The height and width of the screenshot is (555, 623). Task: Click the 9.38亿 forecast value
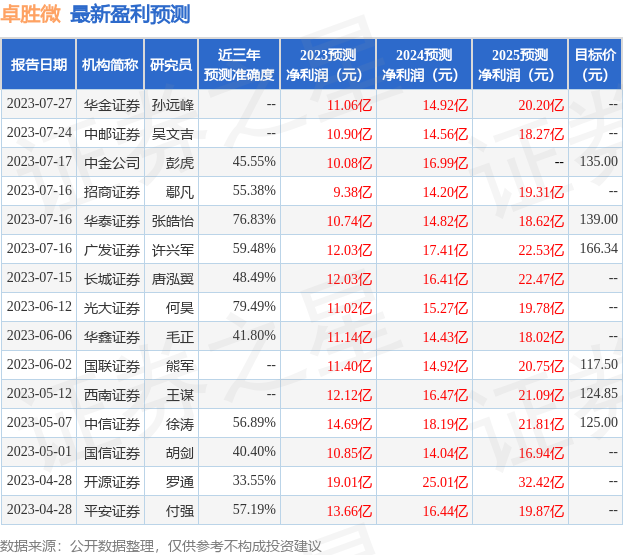[x=352, y=192]
